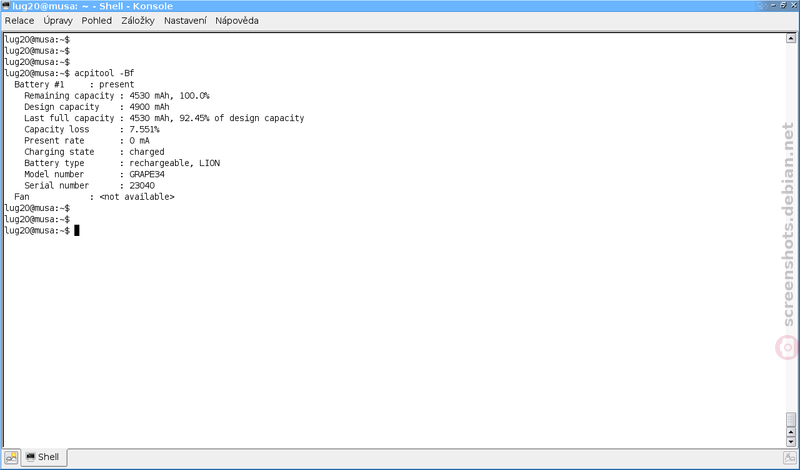800x470 pixels.
Task: Click the 'acpitool -Bf' command text
Action: pos(104,73)
